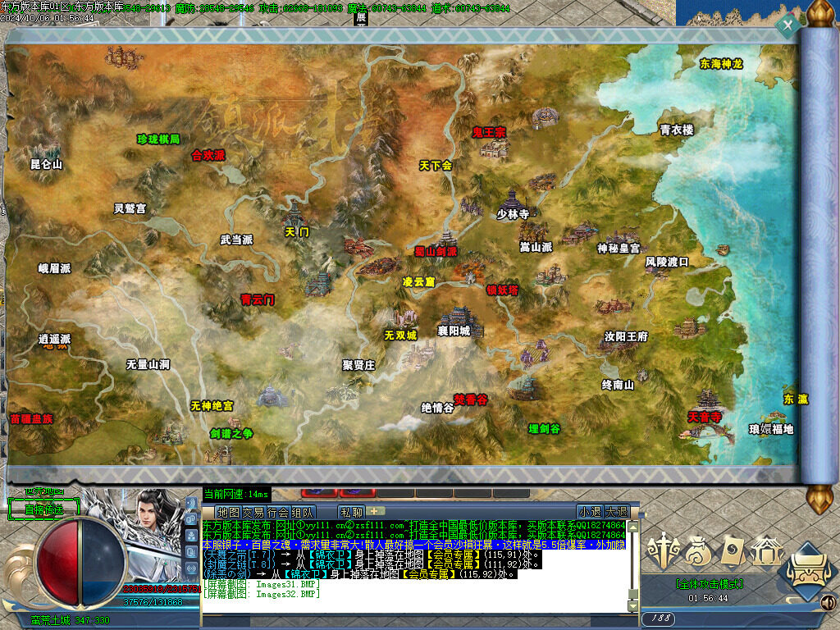Click the 直接传送 teleport button
Viewport: 840px width, 630px height.
(x=44, y=509)
